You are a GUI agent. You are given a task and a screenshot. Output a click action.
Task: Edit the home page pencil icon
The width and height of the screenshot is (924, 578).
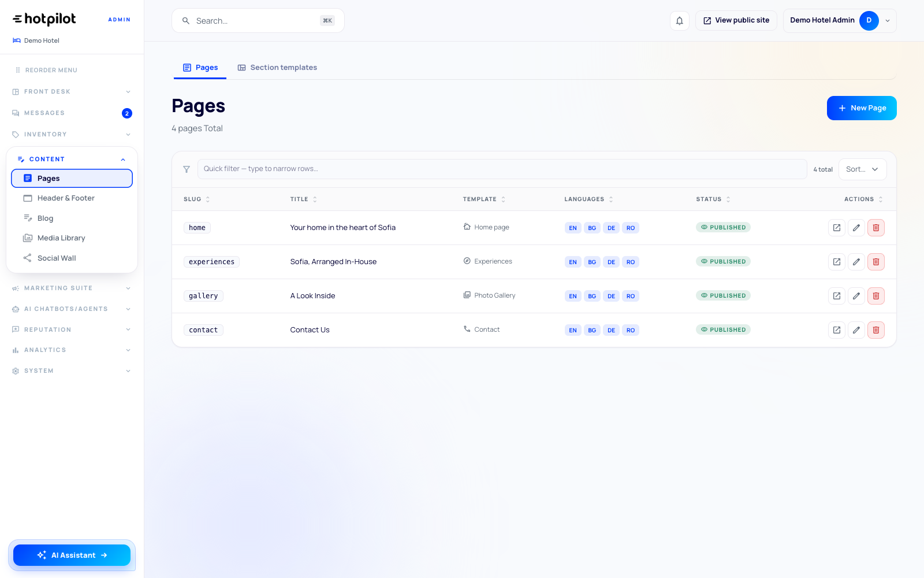pyautogui.click(x=856, y=228)
